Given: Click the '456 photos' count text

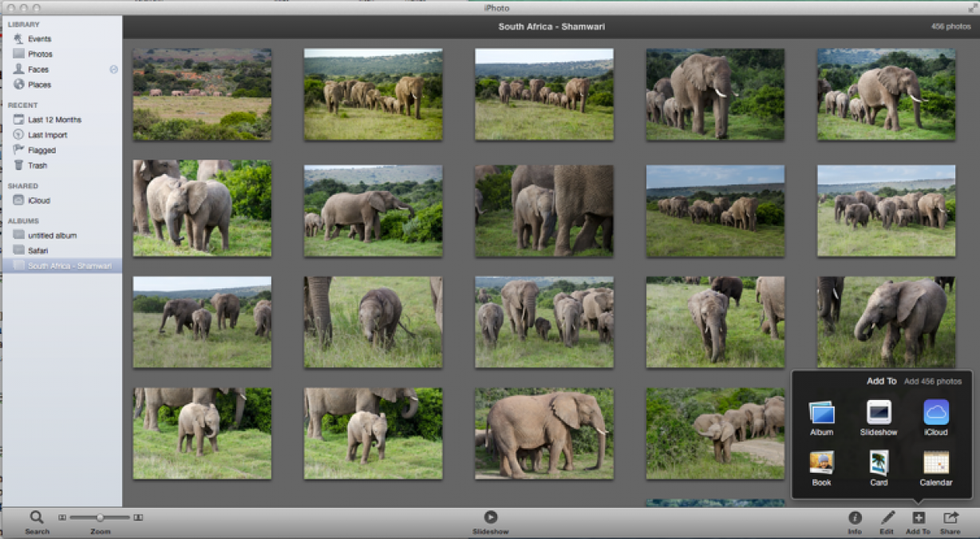Looking at the screenshot, I should pyautogui.click(x=950, y=26).
